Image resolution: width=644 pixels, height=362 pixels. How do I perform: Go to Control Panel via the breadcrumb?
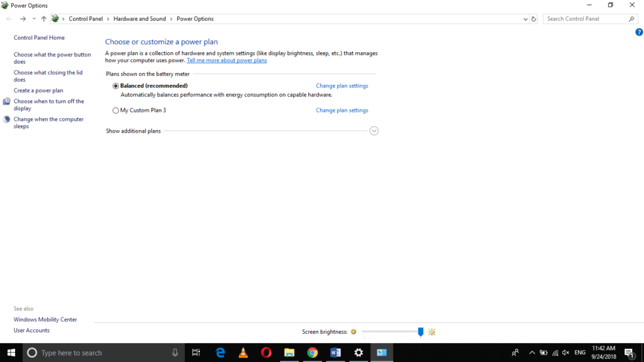[x=86, y=18]
